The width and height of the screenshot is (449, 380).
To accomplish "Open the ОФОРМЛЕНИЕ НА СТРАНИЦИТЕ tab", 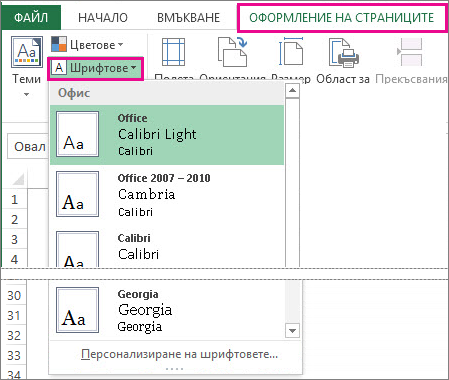I will (342, 18).
